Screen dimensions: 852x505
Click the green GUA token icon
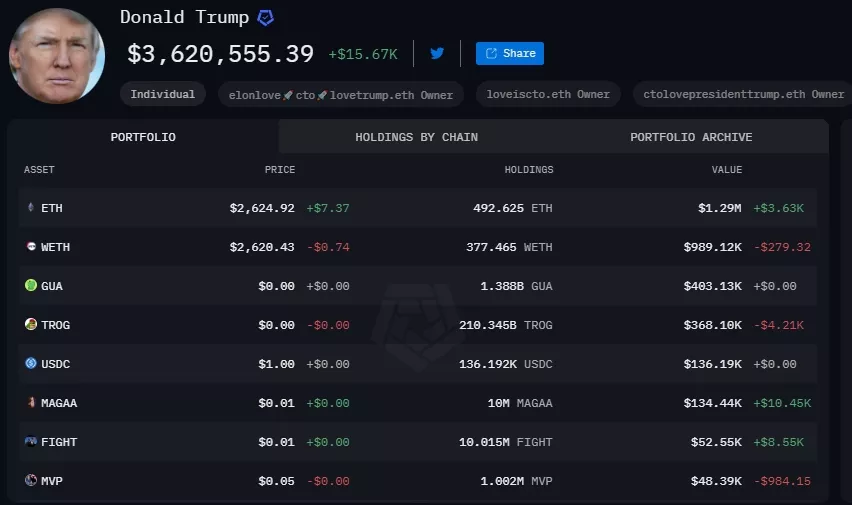30,286
